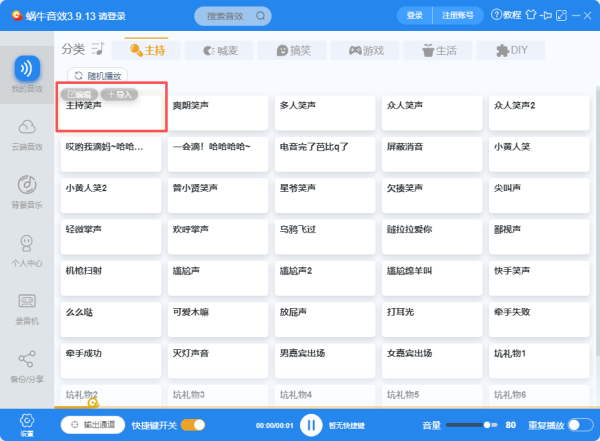
Task: Play the 可爱木嘛 sound card
Action: click(x=218, y=319)
